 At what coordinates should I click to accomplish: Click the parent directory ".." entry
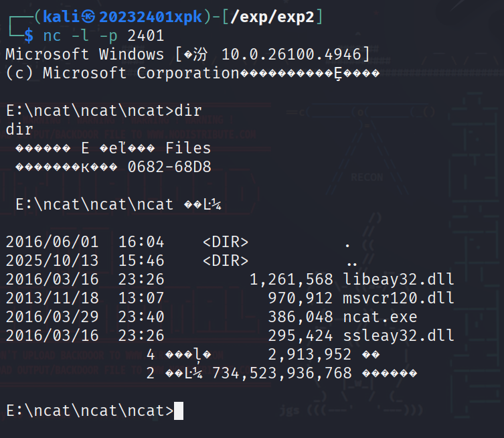(x=351, y=260)
